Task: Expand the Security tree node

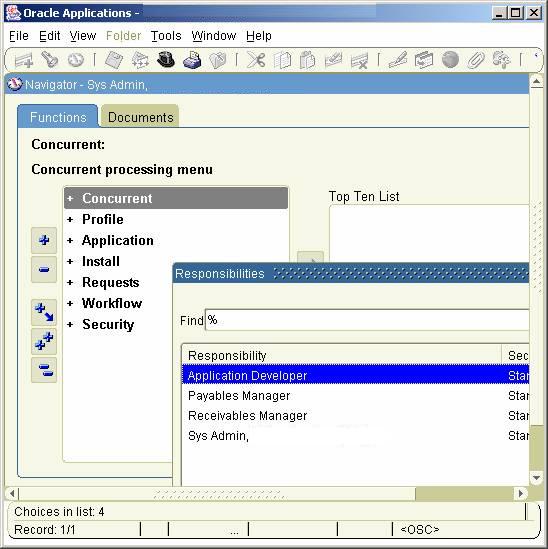Action: click(70, 325)
